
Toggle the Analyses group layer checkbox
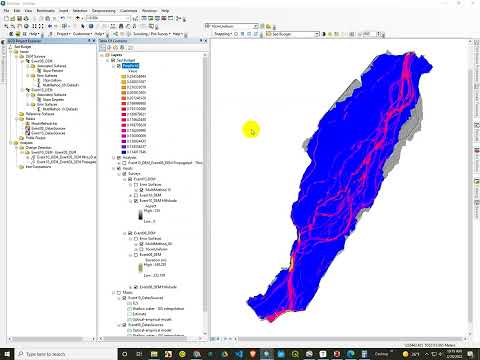coord(119,158)
